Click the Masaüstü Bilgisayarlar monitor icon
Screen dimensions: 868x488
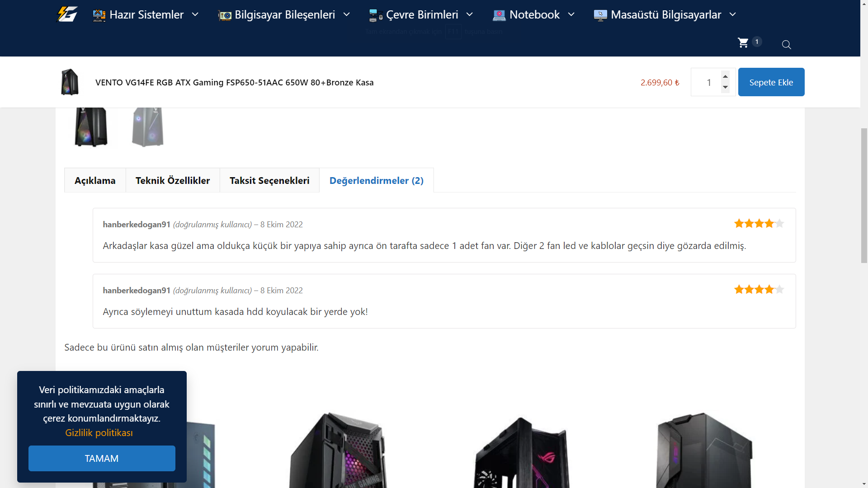pyautogui.click(x=600, y=15)
